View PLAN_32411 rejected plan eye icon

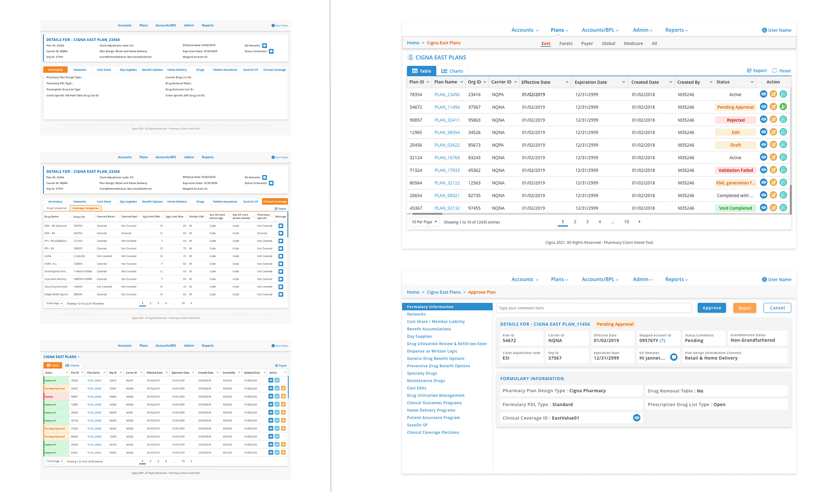pyautogui.click(x=763, y=120)
